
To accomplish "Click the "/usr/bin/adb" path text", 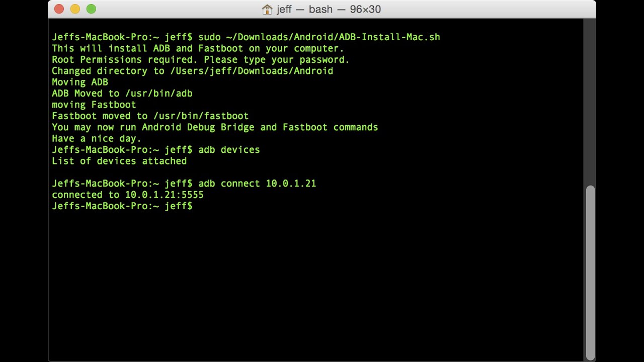I will pyautogui.click(x=158, y=94).
